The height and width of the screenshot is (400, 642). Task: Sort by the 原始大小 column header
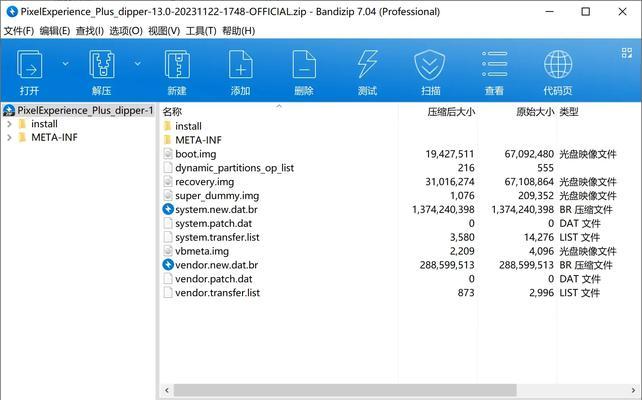(535, 111)
